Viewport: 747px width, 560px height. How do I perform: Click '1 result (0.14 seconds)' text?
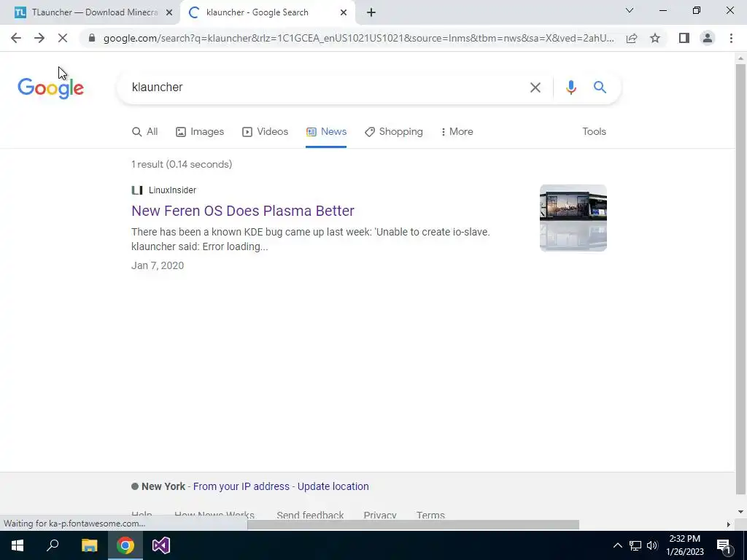tap(182, 164)
